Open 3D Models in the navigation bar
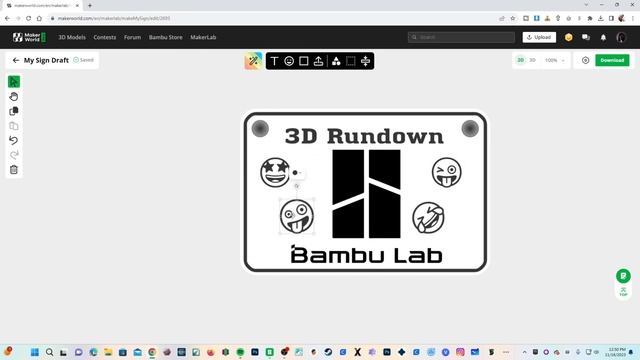 click(x=72, y=37)
